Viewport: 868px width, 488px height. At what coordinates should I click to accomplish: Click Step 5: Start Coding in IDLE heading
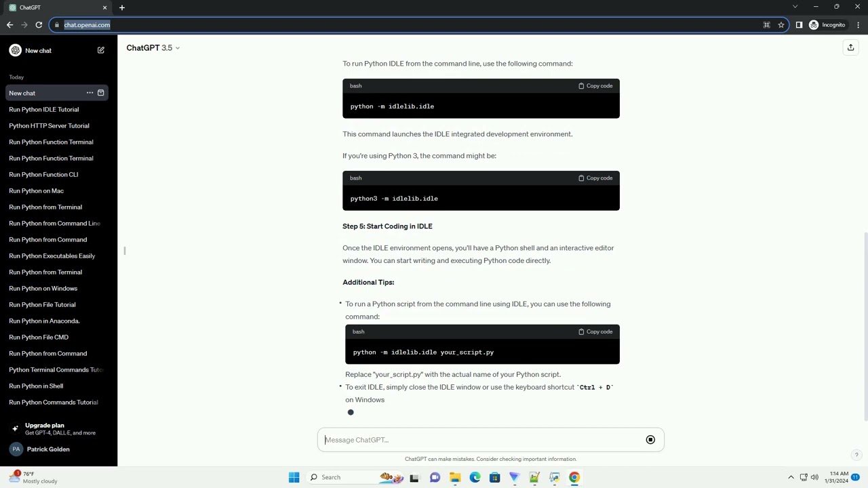click(387, 226)
